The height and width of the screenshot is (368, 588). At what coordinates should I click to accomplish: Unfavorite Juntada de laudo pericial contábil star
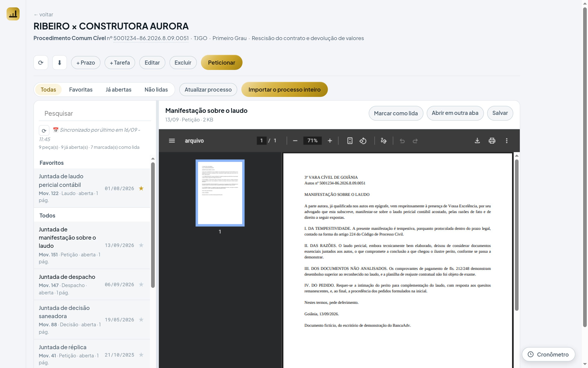[x=141, y=188]
